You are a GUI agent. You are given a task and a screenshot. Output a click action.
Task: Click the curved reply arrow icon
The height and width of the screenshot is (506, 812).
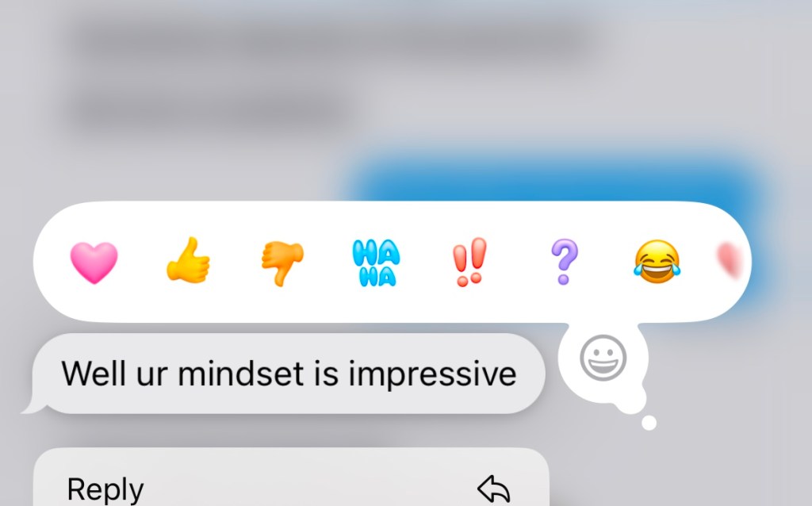(493, 489)
